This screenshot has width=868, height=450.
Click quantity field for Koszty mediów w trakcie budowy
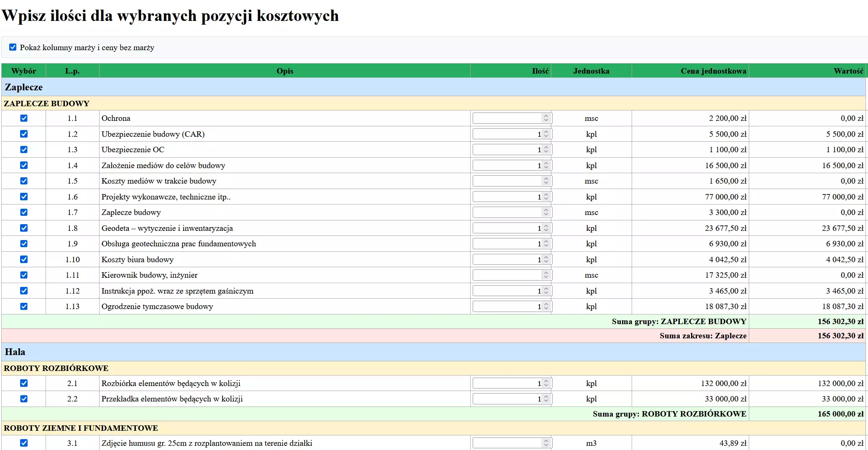click(512, 181)
